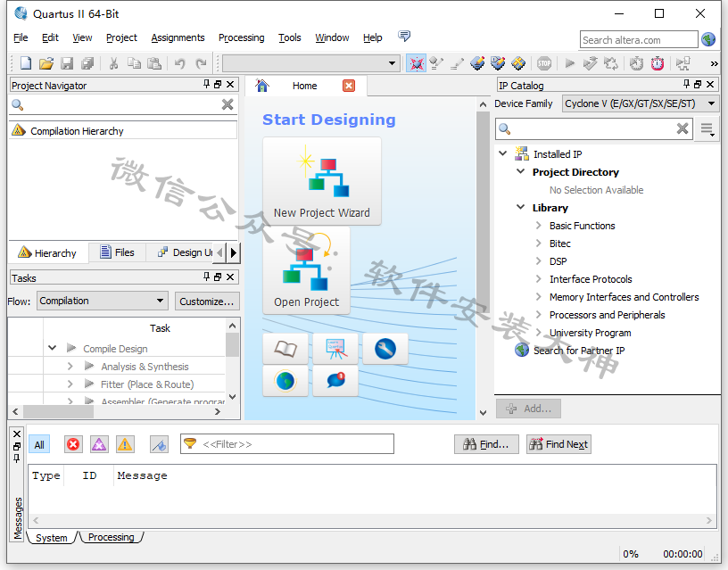The image size is (728, 570).
Task: Clear the IP Catalog search with X
Action: 682,128
